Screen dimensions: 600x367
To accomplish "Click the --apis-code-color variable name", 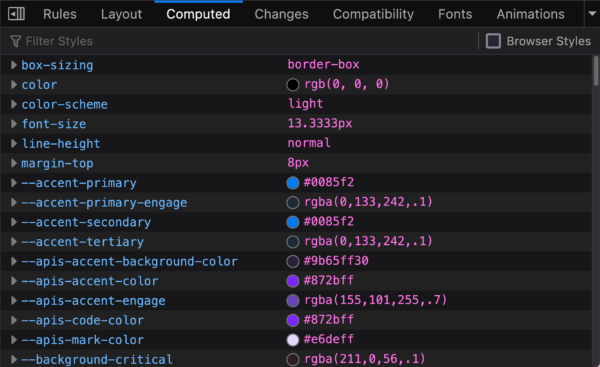I will click(82, 320).
